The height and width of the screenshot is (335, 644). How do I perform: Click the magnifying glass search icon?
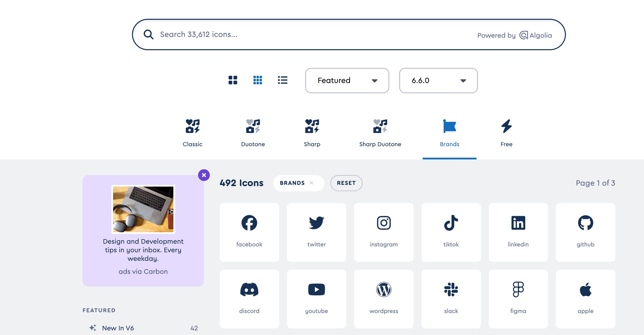(148, 34)
